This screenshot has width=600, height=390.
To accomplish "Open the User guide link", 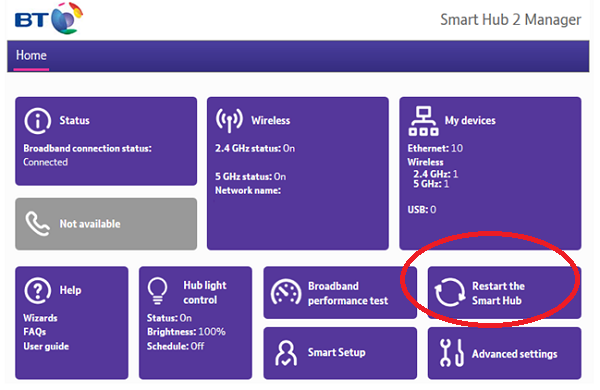I will click(46, 346).
